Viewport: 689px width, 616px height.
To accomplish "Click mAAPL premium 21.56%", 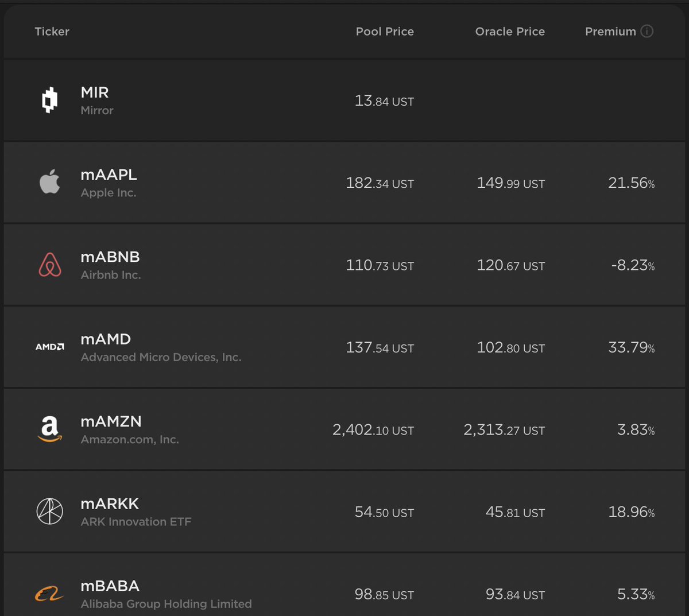I will click(631, 183).
